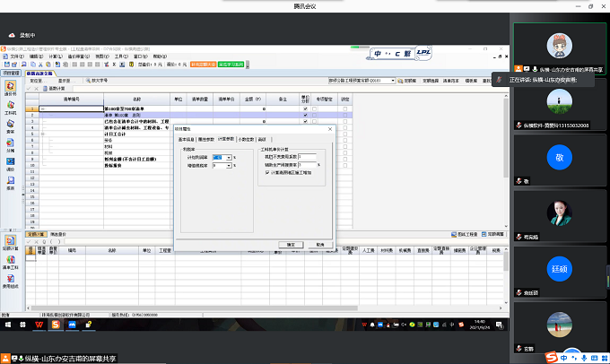Toggle 计算高原地区施工增加 checkbox

tap(267, 172)
